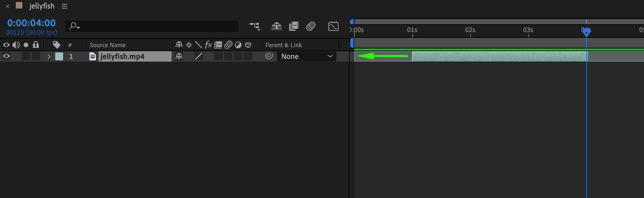Screen dimensions: 644x198
Task: Click the jellyfish.mp4 parent pick whip
Action: click(269, 56)
